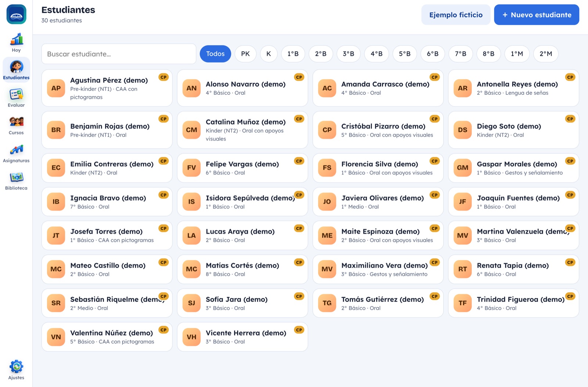Image resolution: width=588 pixels, height=387 pixels.
Task: Filter students by 2°M grade
Action: 546,54
